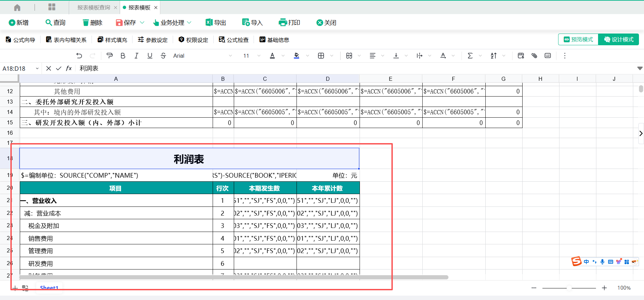
Task: Toggle bold formatting
Action: point(123,56)
